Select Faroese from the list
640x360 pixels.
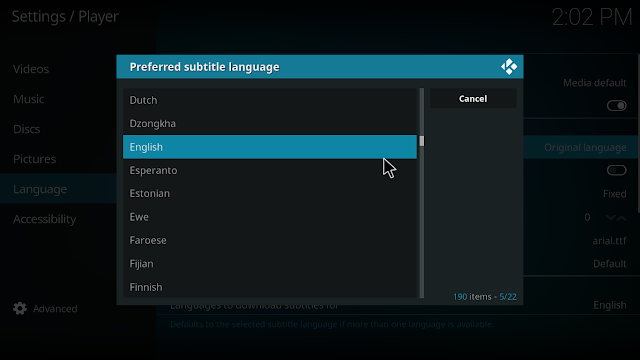point(270,240)
